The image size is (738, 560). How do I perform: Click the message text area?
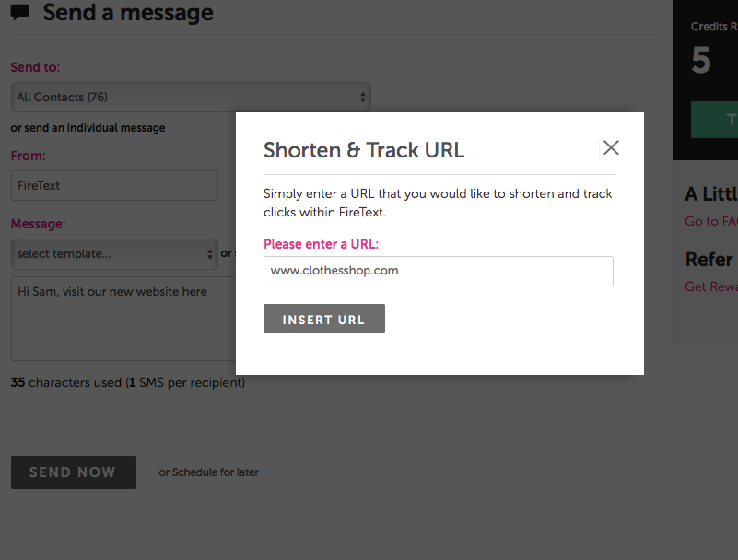(x=123, y=319)
